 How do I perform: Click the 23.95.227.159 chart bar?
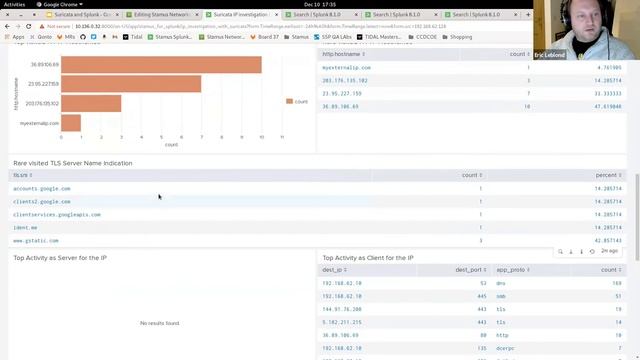[131, 84]
